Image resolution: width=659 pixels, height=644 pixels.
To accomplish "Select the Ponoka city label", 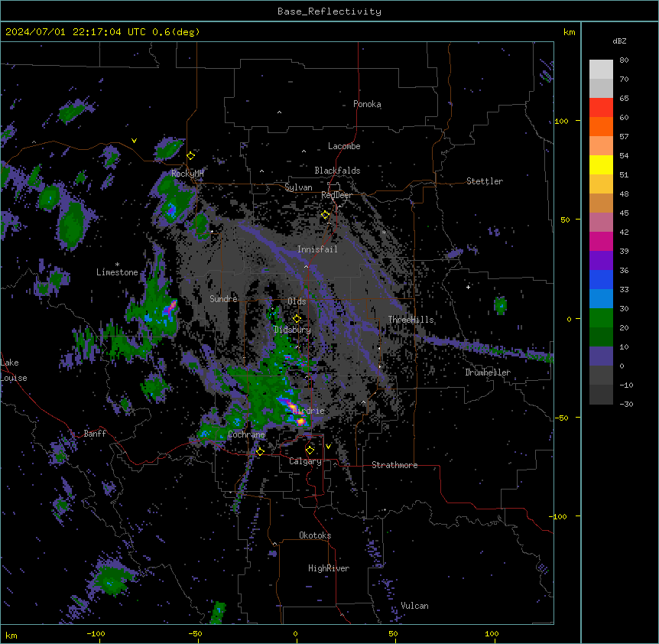I will (x=367, y=104).
